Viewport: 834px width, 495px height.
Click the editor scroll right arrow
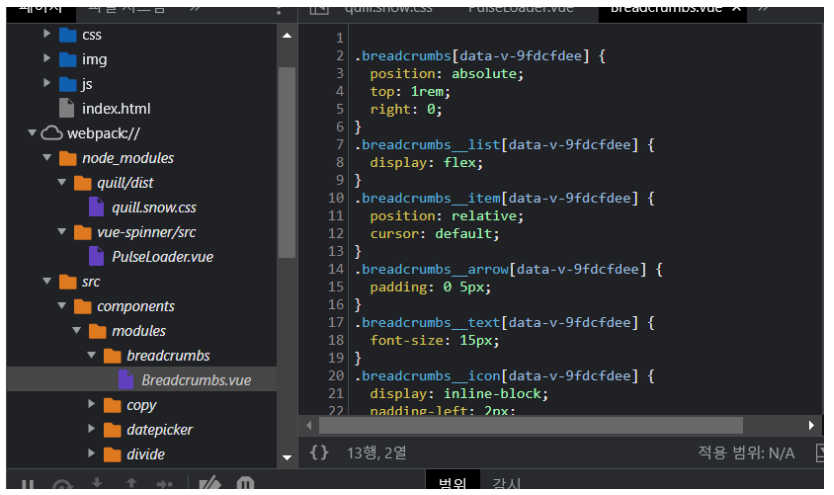click(811, 425)
